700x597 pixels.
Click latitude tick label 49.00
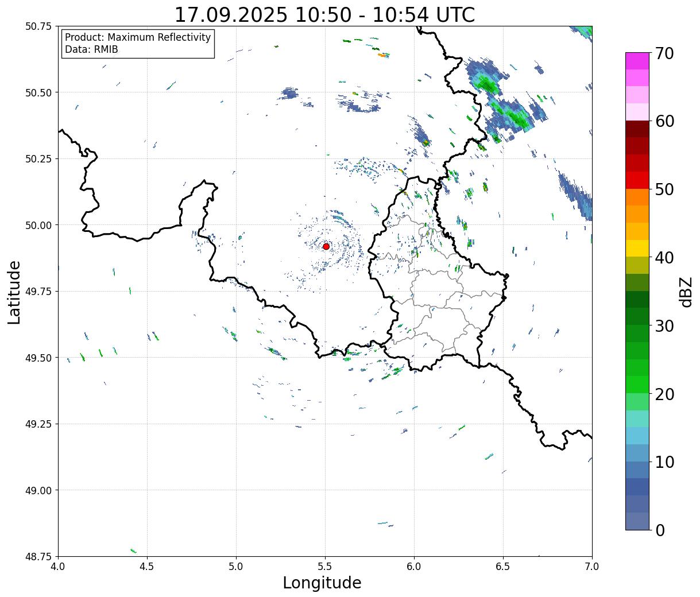tap(38, 490)
